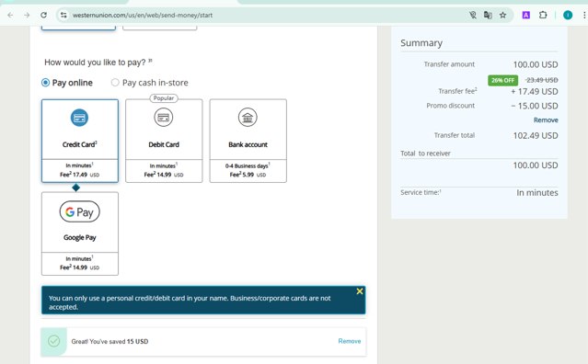Select Pay cash in-store radio button

pyautogui.click(x=115, y=83)
